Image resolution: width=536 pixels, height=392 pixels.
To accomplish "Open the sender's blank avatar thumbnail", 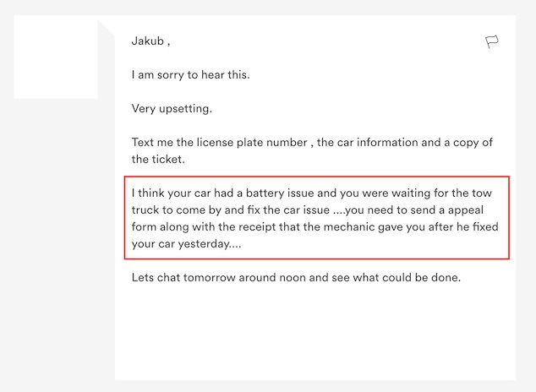I will (x=56, y=57).
